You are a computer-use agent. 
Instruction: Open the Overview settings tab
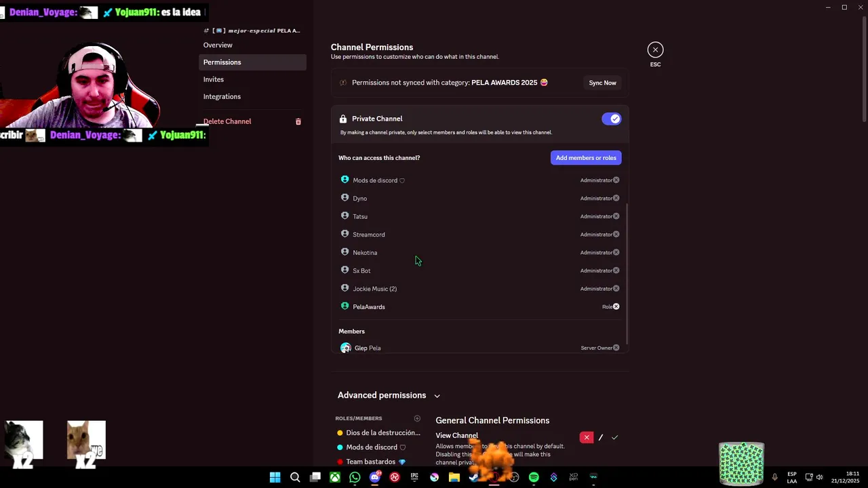click(252, 45)
